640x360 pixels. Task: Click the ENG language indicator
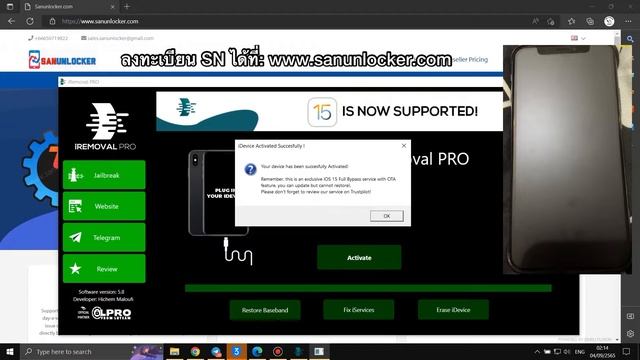[x=580, y=351]
